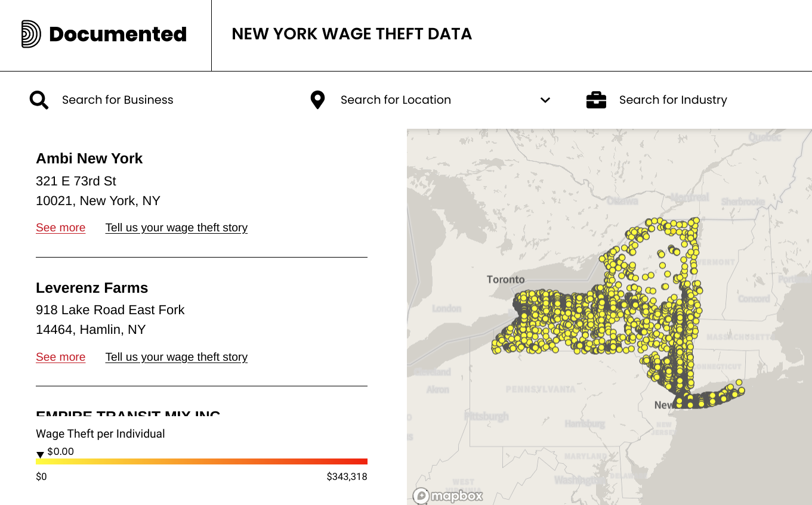
Task: Click the Toronto label on the map
Action: pos(505,280)
